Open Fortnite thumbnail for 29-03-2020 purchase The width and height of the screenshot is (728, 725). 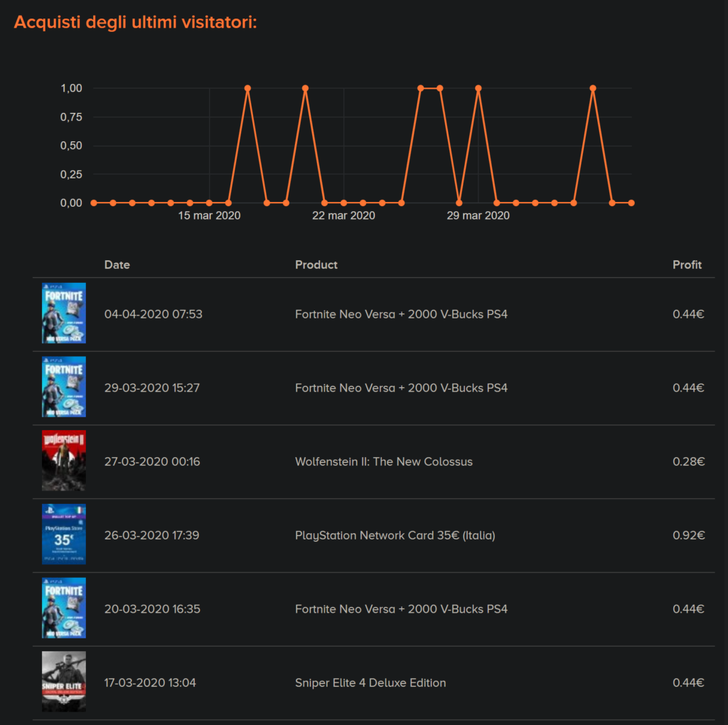[x=63, y=387]
